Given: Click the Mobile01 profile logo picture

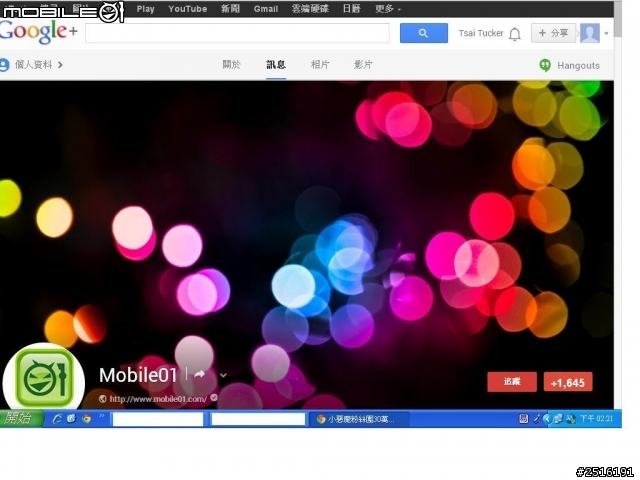Looking at the screenshot, I should pos(44,379).
